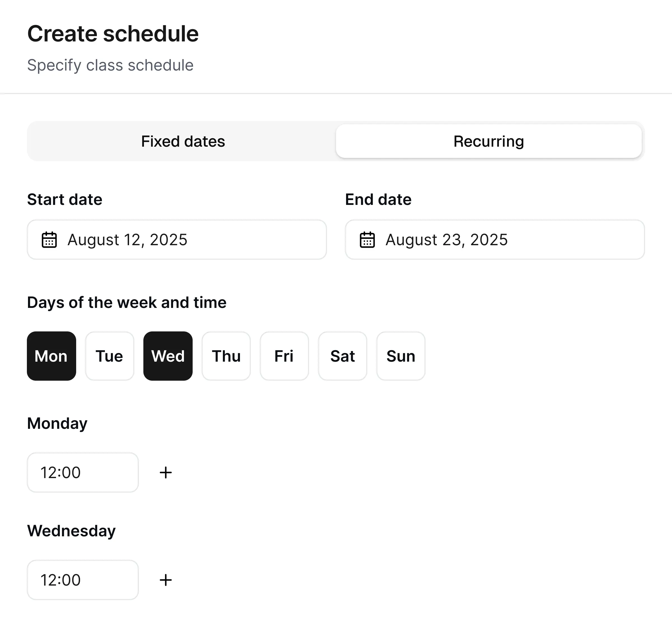Screen dimensions: 672x627
Task: Open the End date picker showing August 23
Action: (495, 240)
